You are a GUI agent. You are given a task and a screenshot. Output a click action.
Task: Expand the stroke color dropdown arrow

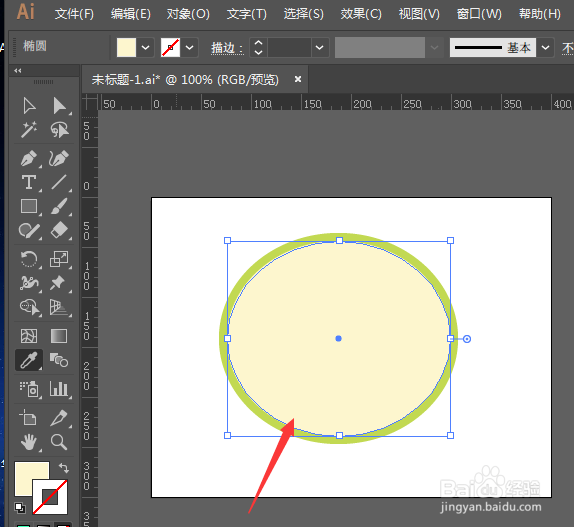click(189, 48)
